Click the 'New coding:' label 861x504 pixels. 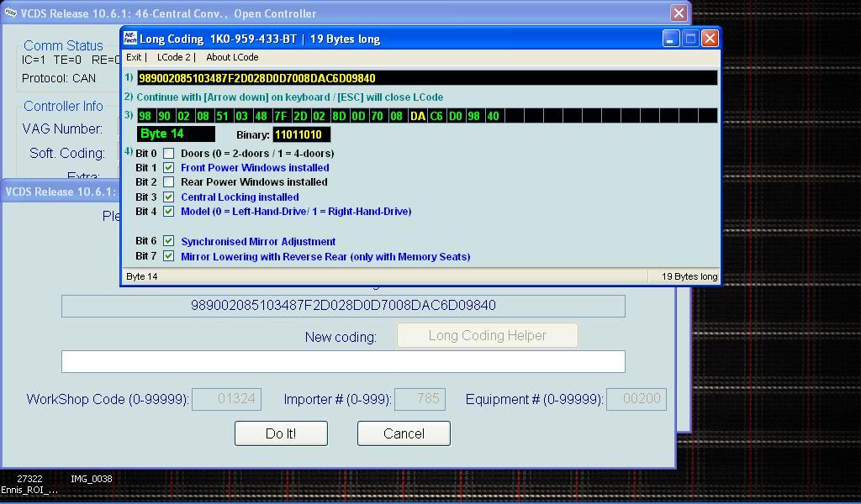(341, 337)
